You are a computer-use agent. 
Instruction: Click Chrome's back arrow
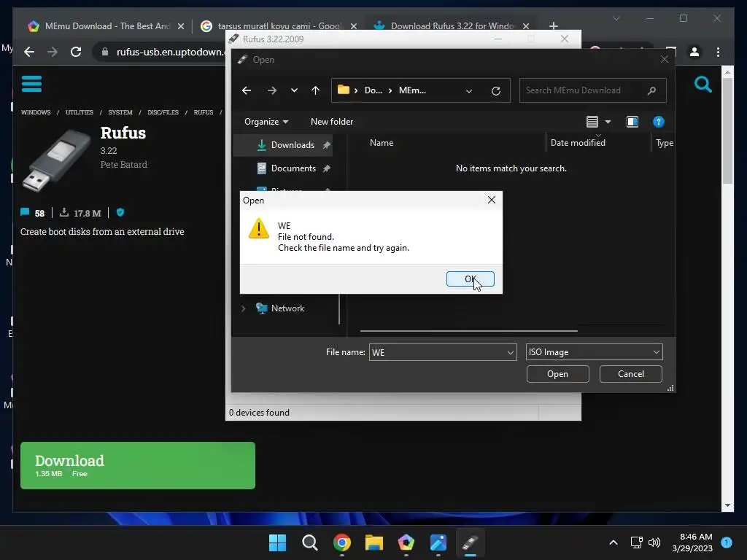point(29,52)
